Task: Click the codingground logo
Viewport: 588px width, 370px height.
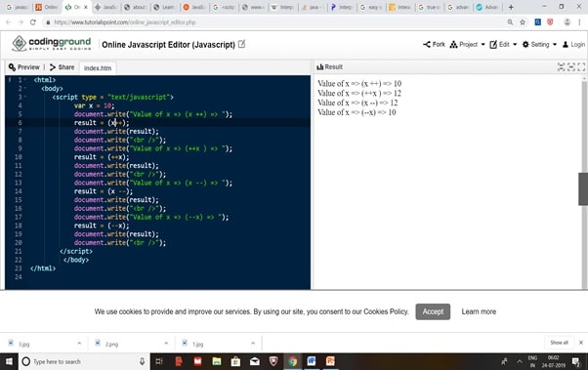Action: coord(52,44)
